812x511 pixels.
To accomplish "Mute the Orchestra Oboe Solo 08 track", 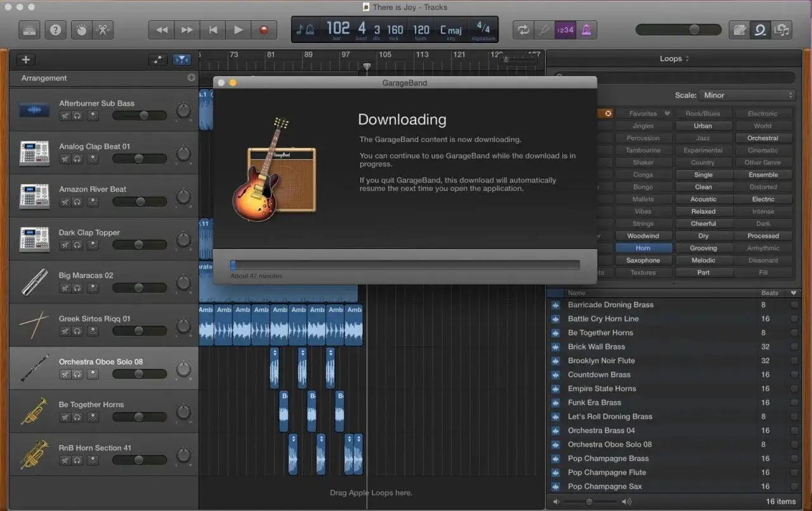I will point(65,374).
